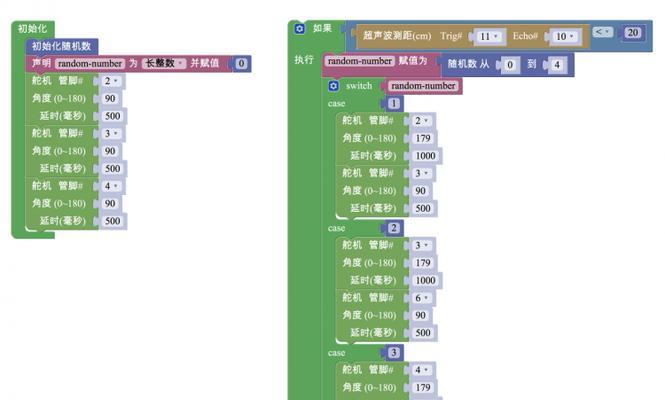Image resolution: width=665 pixels, height=400 pixels.
Task: Click the 声明 text in the declaration block
Action: point(41,63)
